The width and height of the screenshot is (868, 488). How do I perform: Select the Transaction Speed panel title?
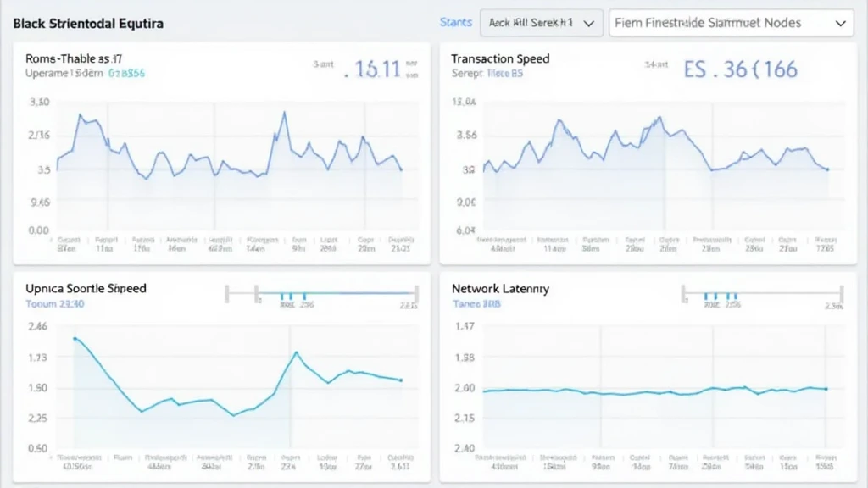click(500, 58)
